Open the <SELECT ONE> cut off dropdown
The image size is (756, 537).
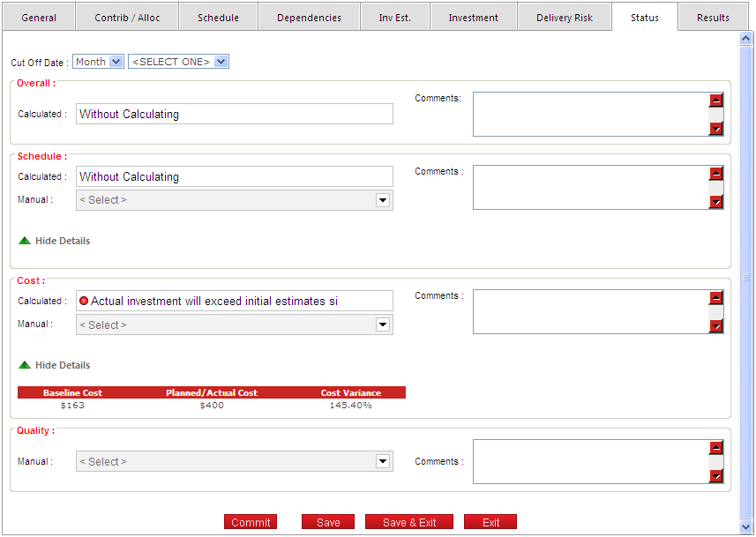coord(221,62)
